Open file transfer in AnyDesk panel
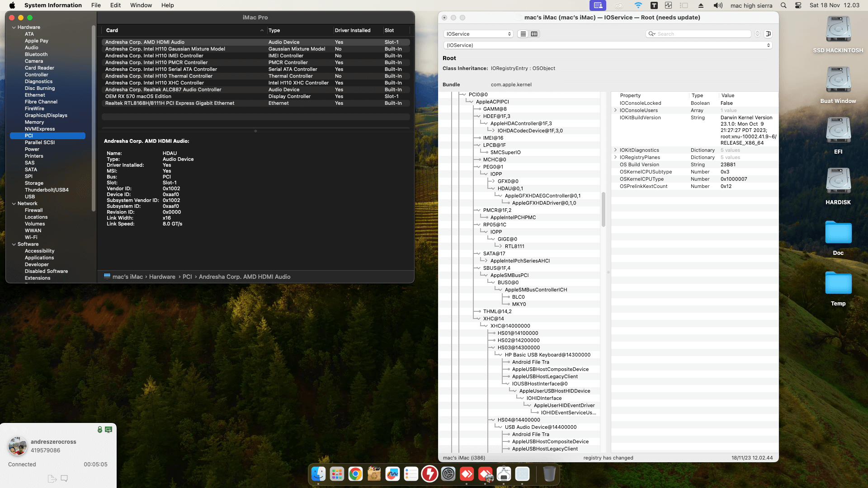 [x=52, y=479]
